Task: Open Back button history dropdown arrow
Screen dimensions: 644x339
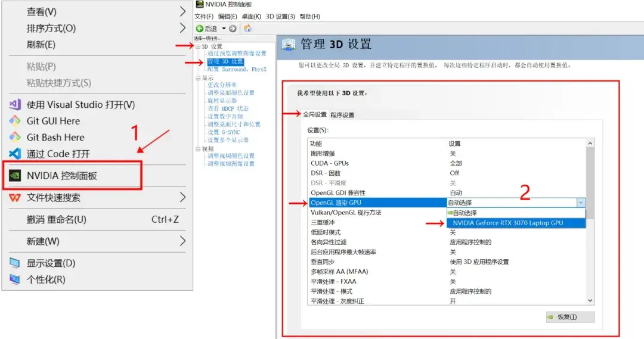Action: [224, 29]
